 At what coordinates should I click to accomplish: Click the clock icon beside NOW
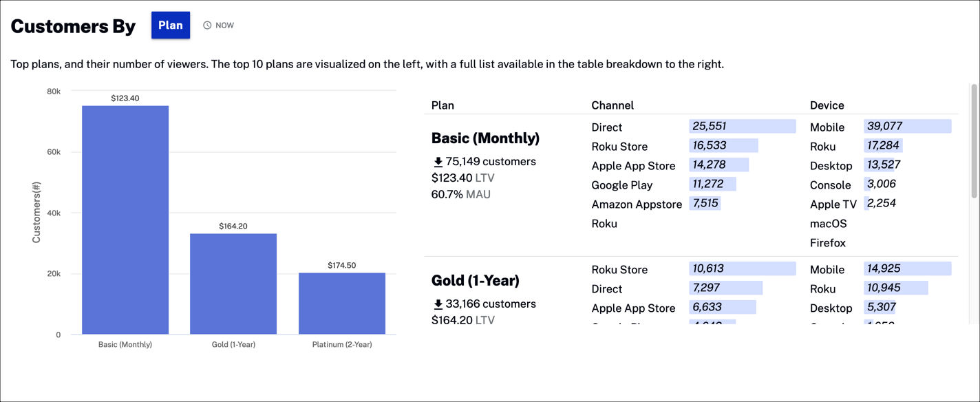207,25
